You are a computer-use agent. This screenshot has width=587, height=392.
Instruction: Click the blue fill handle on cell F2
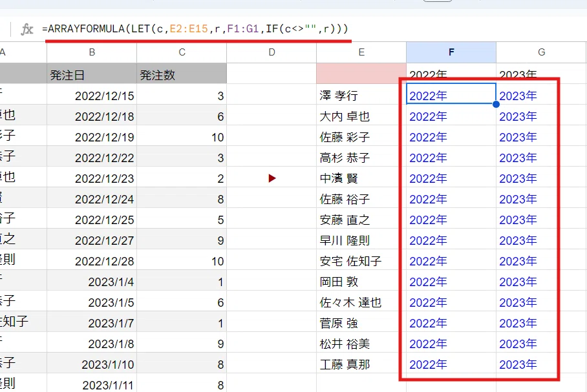[496, 105]
